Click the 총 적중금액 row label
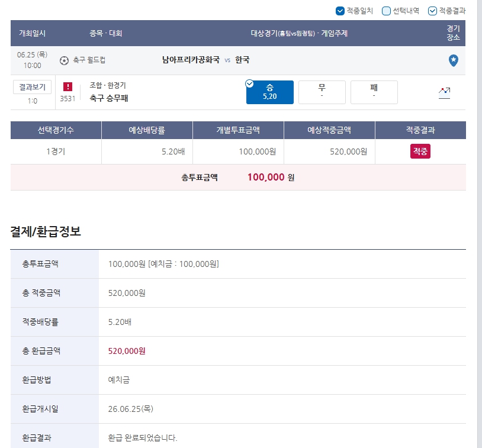 [x=41, y=293]
